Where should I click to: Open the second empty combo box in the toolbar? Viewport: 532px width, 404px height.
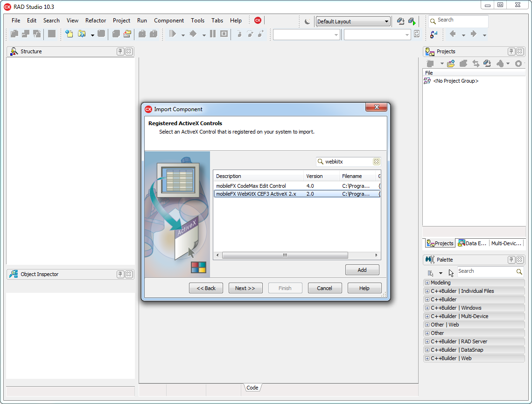[x=377, y=35]
